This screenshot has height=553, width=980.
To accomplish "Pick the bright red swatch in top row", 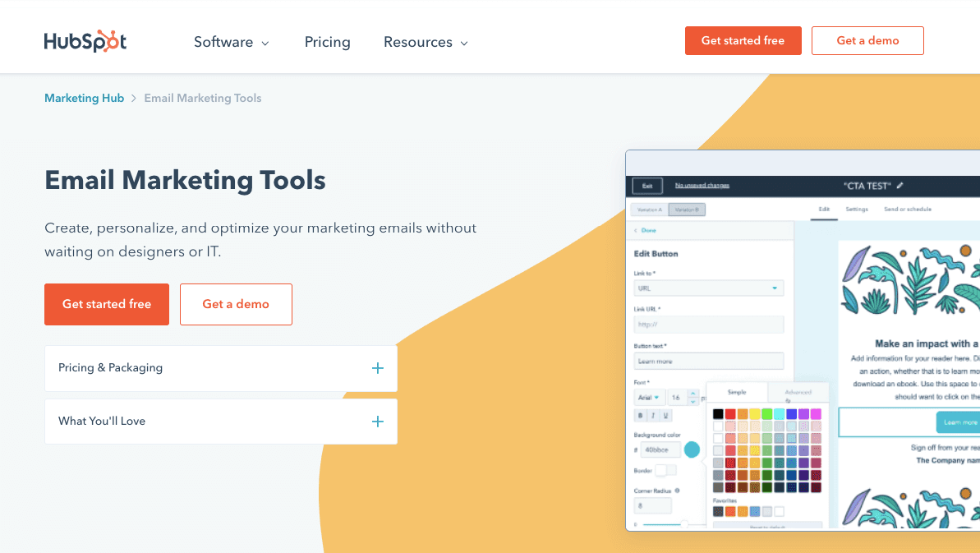I will pyautogui.click(x=730, y=413).
